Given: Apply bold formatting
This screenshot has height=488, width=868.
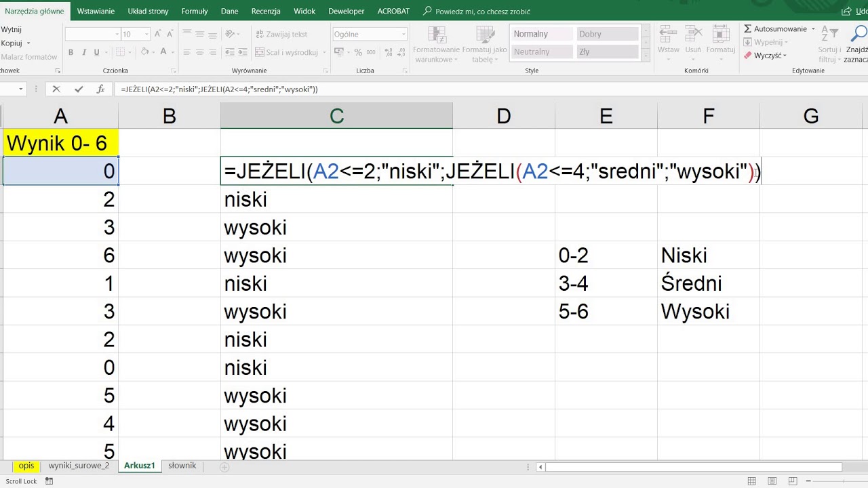Looking at the screenshot, I should coord(71,52).
